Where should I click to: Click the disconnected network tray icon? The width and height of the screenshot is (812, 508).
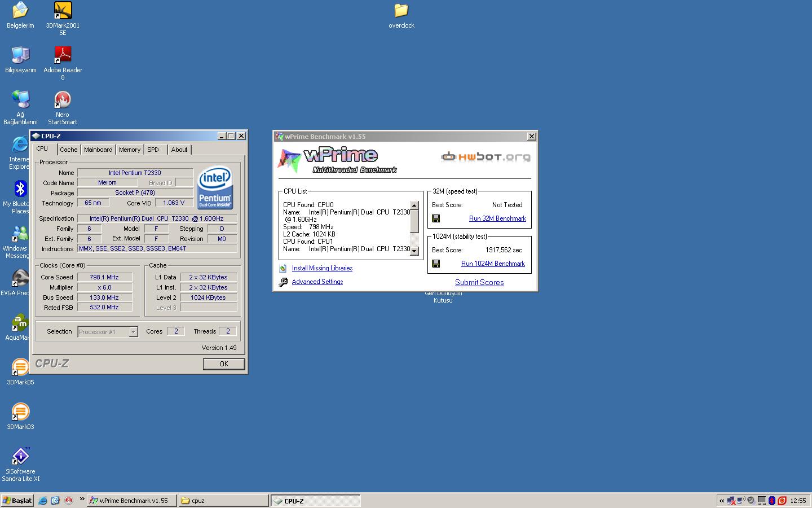[x=731, y=501]
